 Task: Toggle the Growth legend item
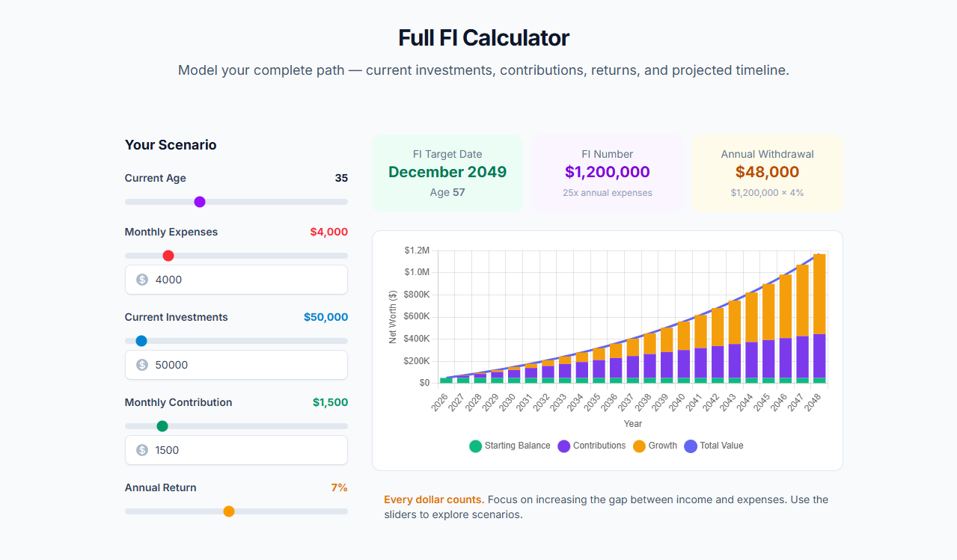(655, 446)
